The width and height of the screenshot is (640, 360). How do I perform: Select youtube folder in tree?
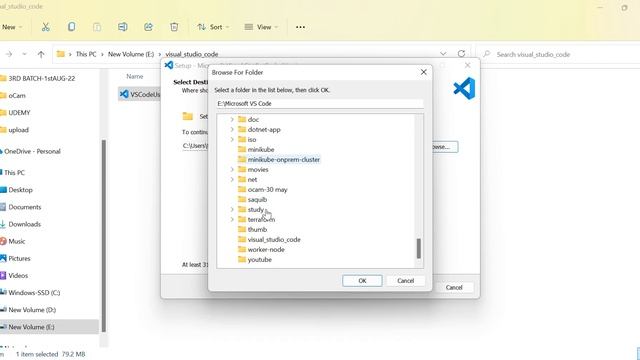pos(260,260)
